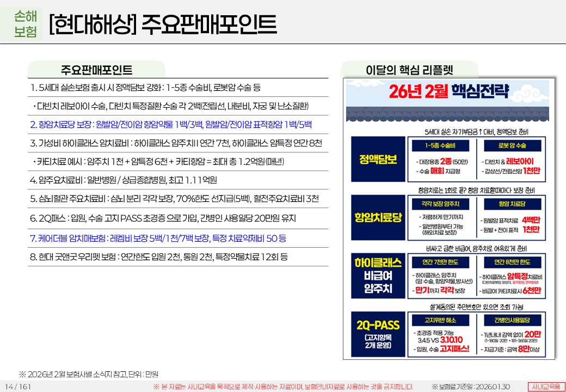Click the blue 케어더블 암치매보험 line

(x=158, y=238)
